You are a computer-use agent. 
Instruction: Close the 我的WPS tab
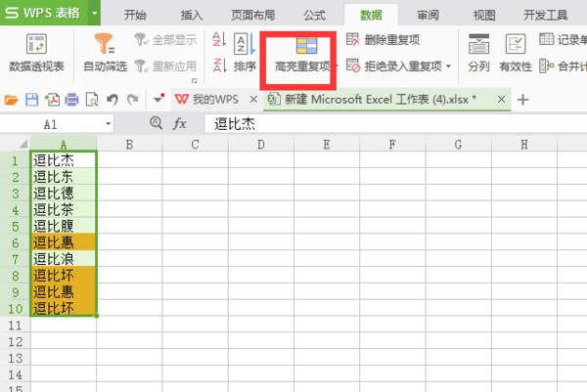[x=253, y=100]
